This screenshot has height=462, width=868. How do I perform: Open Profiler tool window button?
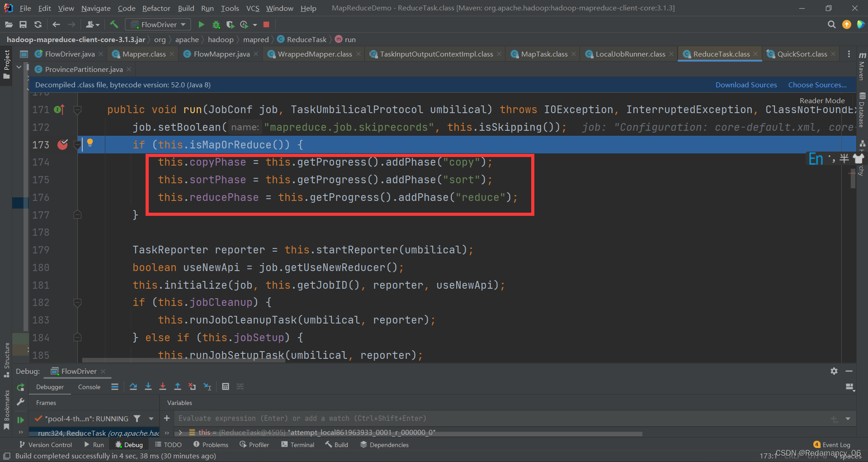tap(254, 445)
